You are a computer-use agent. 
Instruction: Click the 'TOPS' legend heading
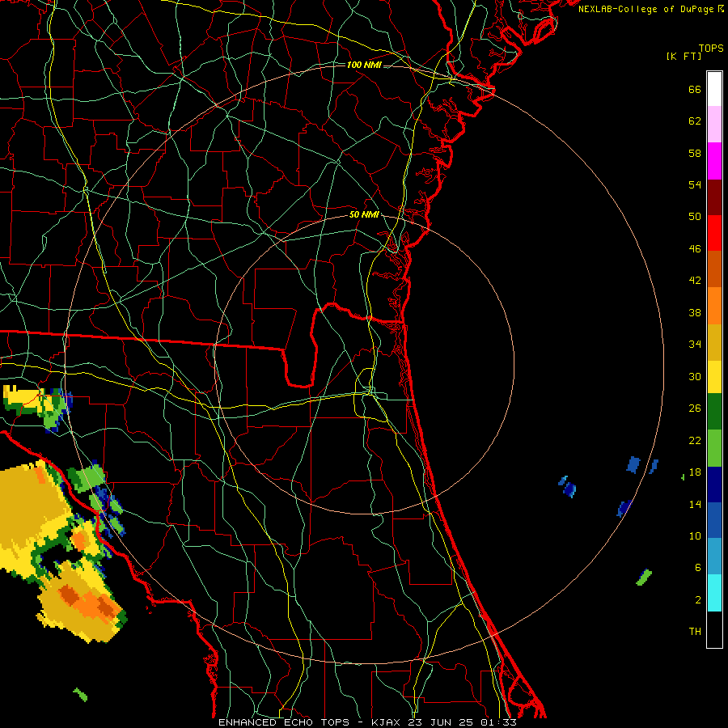click(x=711, y=48)
